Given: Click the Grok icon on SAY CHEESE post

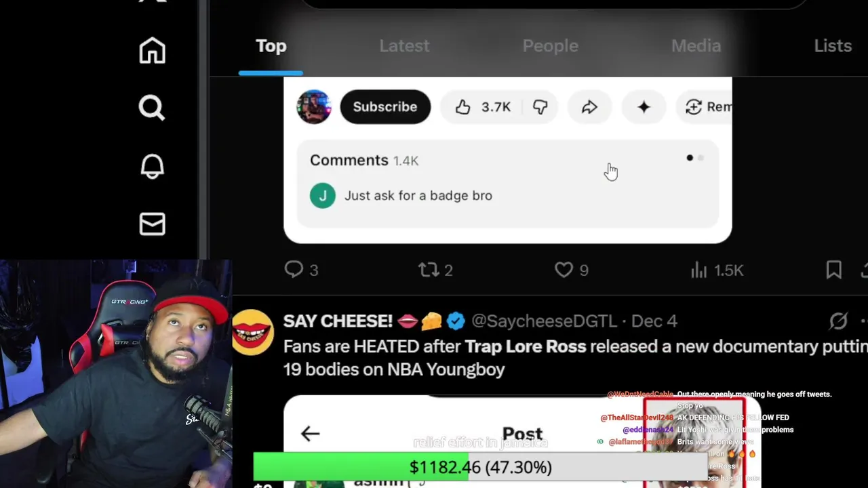Looking at the screenshot, I should tap(839, 321).
